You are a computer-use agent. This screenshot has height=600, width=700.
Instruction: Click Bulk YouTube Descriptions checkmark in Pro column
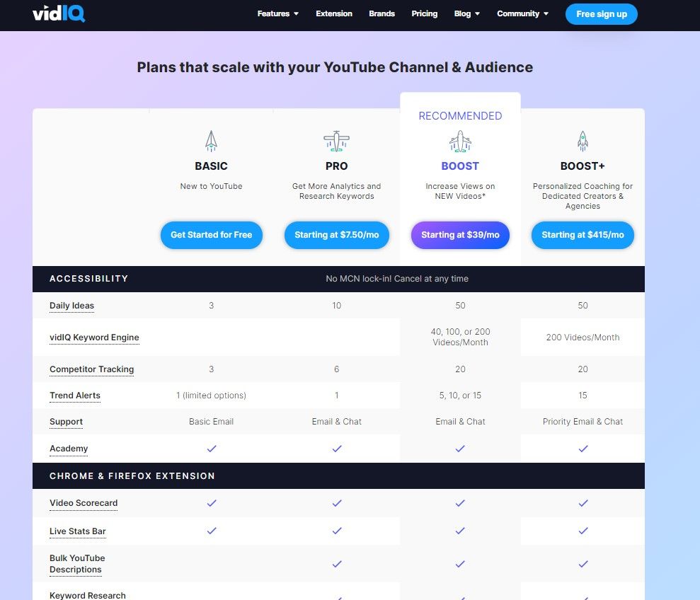pos(337,565)
